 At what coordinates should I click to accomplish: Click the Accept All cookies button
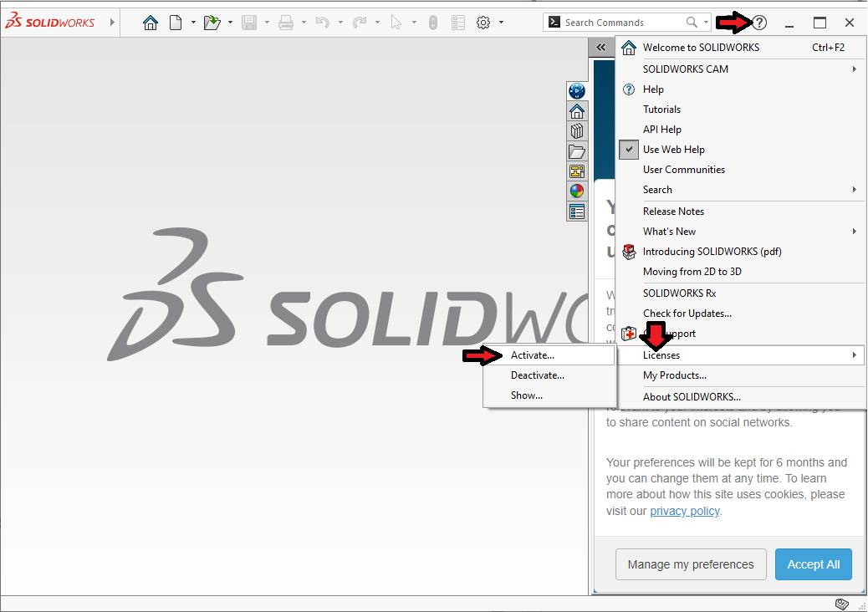813,564
